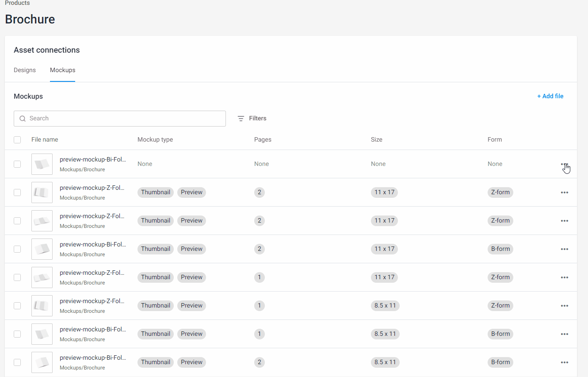
Task: Click the File name column header
Action: tap(44, 139)
